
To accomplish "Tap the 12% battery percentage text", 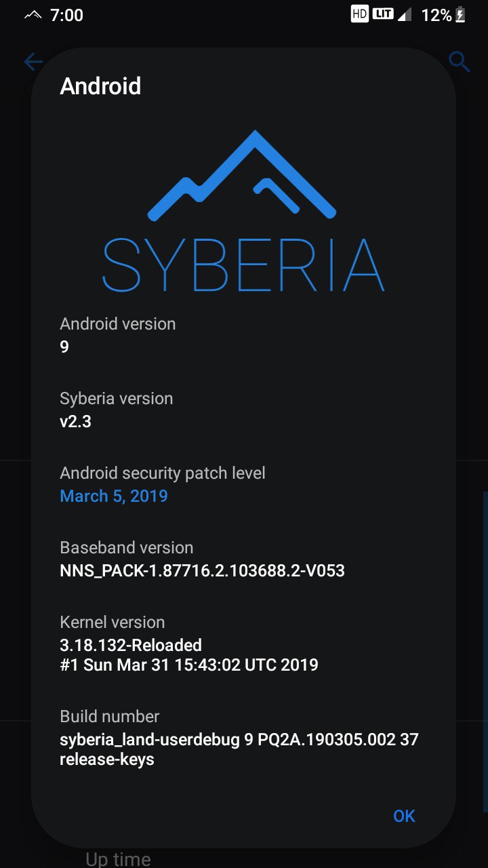I will pyautogui.click(x=436, y=15).
